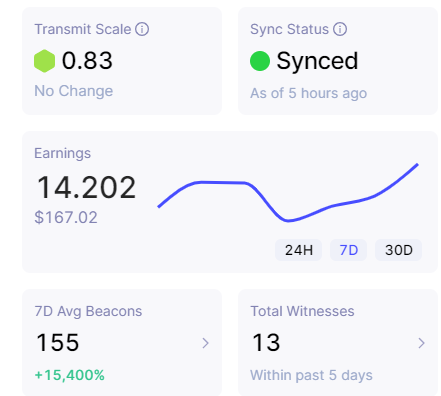Click the 0.83 transmit scale value

(x=87, y=61)
